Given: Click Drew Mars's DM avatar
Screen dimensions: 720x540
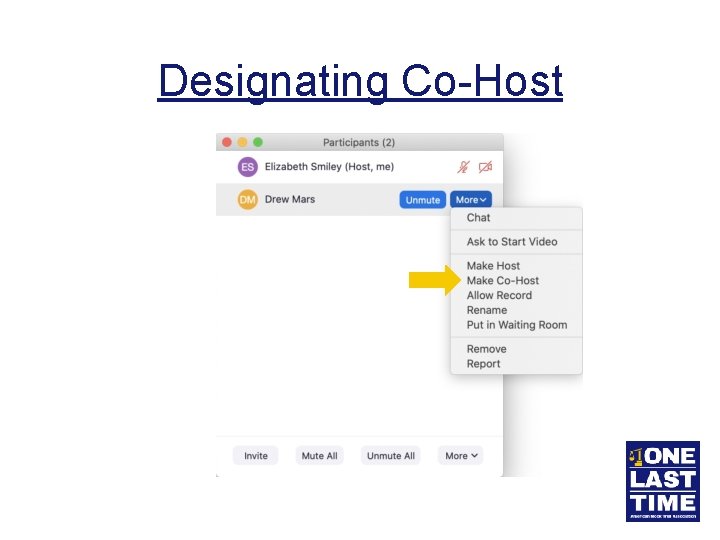Looking at the screenshot, I should [x=248, y=200].
